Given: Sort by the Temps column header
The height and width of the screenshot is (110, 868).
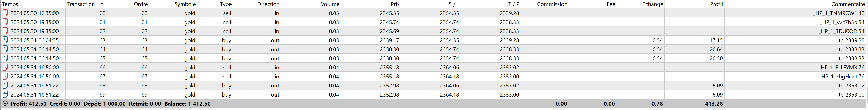Looking at the screenshot, I should 10,4.
